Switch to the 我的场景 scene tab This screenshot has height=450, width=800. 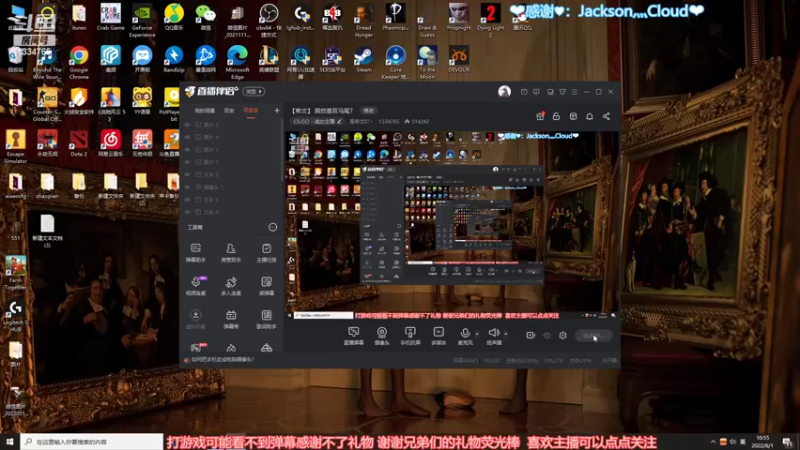pos(205,110)
